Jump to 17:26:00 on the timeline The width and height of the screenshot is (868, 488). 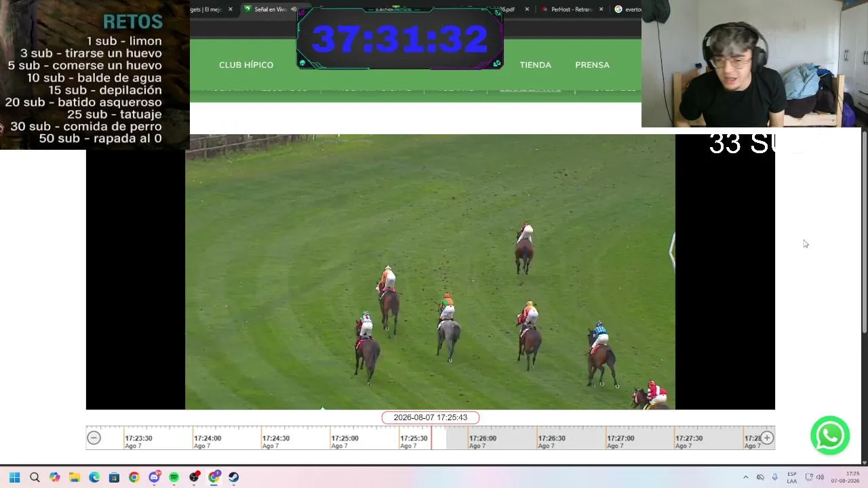click(x=483, y=439)
